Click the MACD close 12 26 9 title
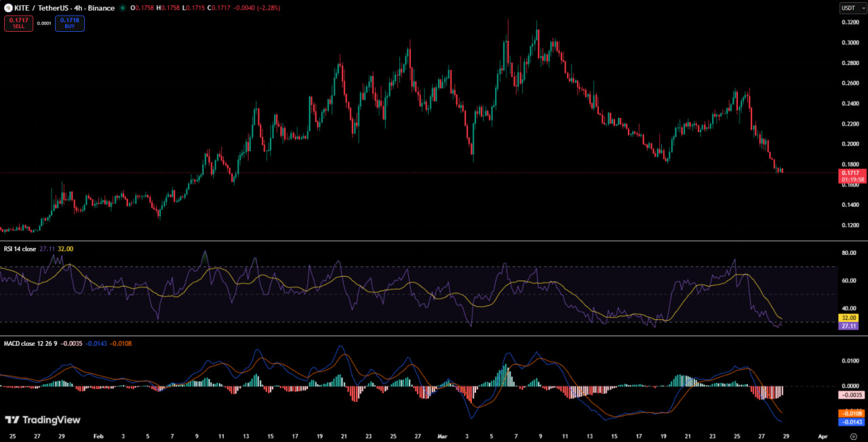 [29, 344]
